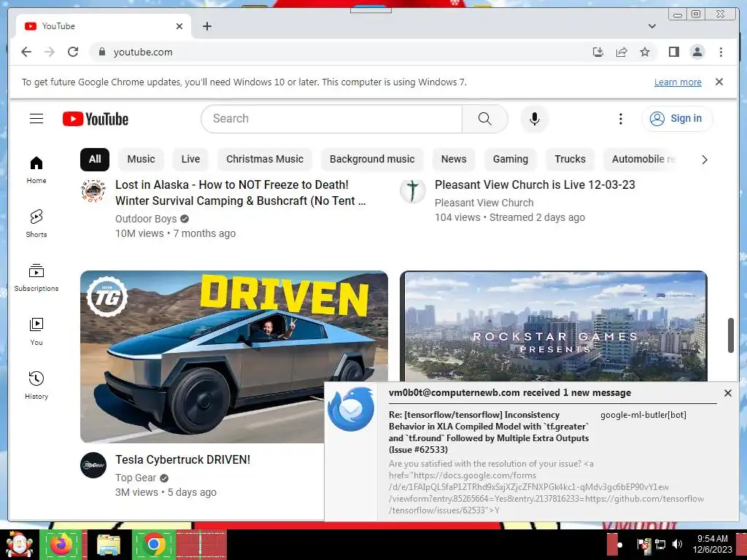Click the page vertical scrollbar thumb
Image resolution: width=747 pixels, height=560 pixels.
point(731,335)
